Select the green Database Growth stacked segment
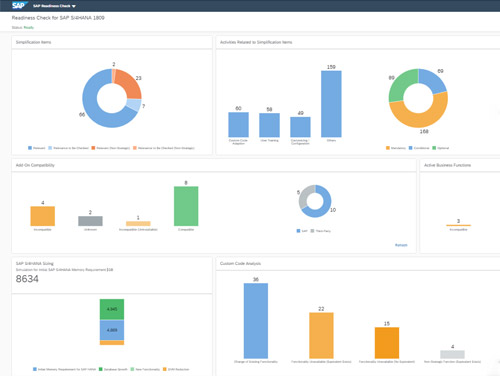This screenshot has height=376, width=500. coord(112,309)
